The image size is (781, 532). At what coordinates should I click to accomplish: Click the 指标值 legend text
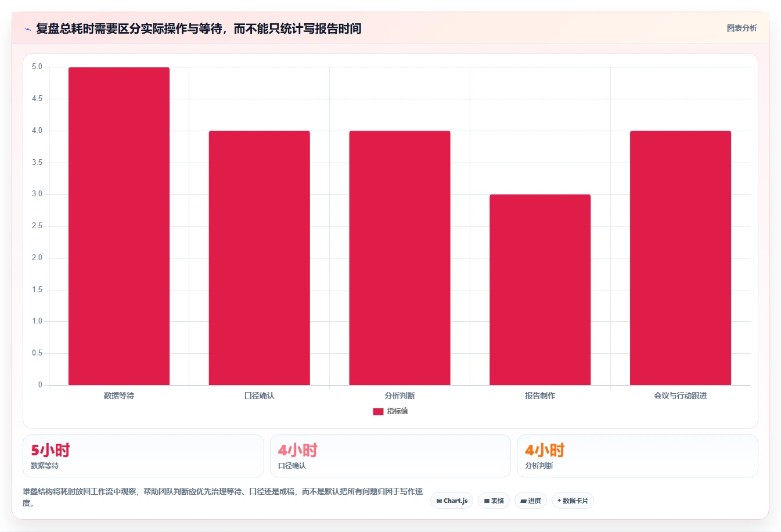398,411
